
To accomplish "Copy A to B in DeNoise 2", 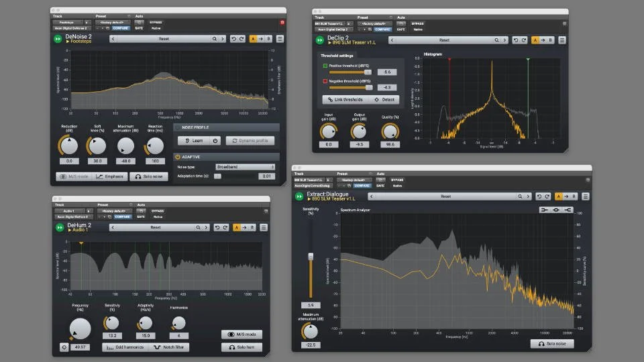I will (x=261, y=39).
